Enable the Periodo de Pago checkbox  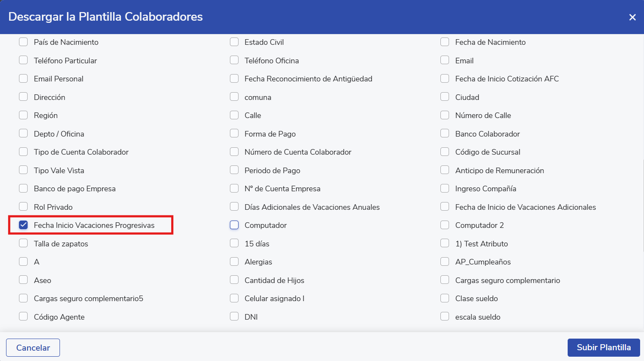[x=234, y=170]
